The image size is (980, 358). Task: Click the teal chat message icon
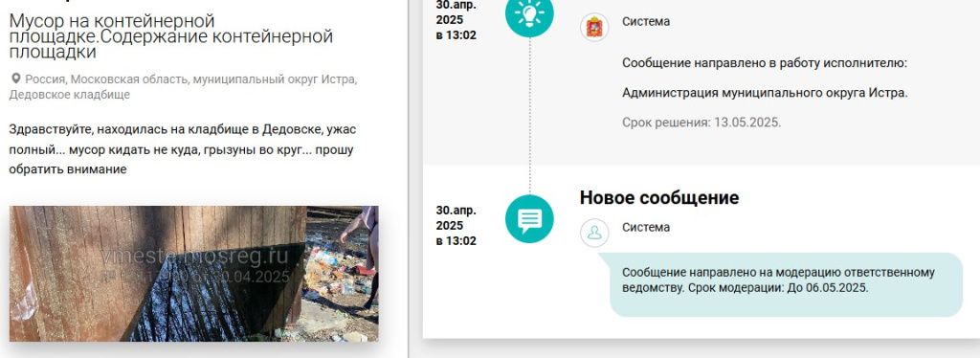click(x=529, y=218)
